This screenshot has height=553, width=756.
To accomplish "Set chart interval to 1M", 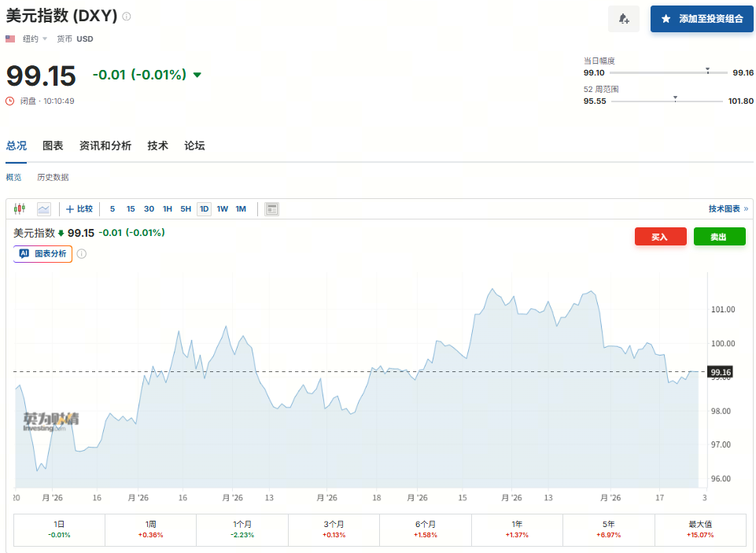I will pyautogui.click(x=241, y=208).
